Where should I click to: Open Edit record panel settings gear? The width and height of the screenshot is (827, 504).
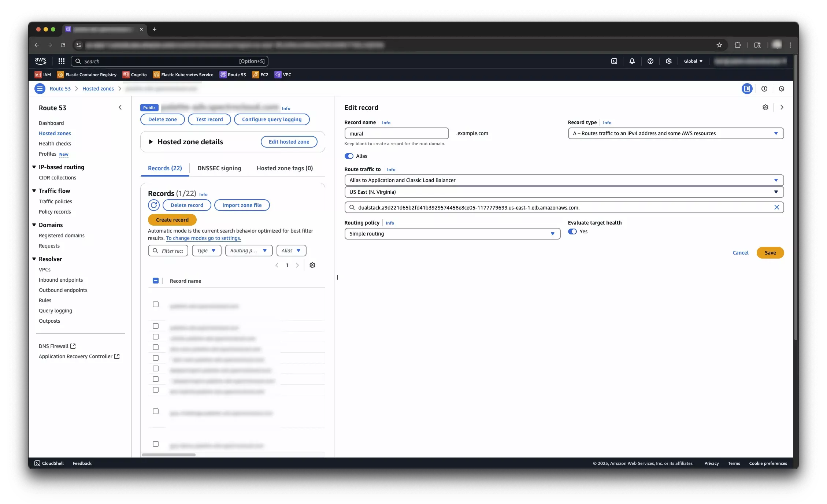[x=765, y=107]
